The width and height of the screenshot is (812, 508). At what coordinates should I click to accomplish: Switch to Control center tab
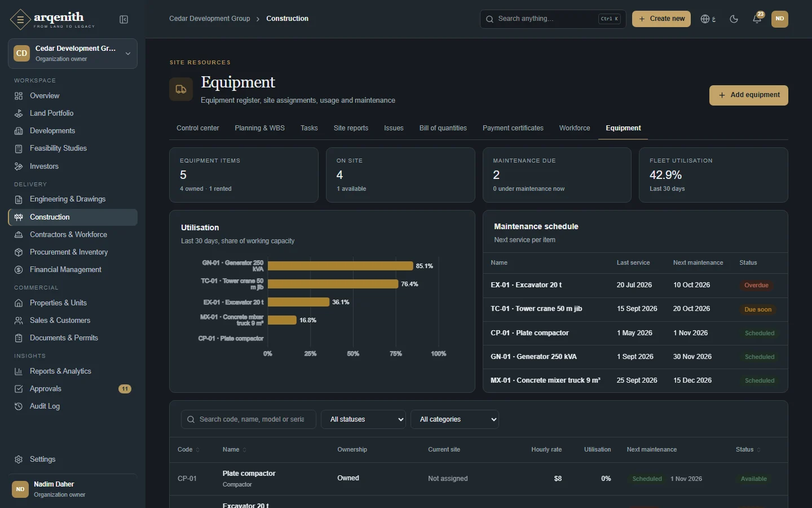(197, 128)
